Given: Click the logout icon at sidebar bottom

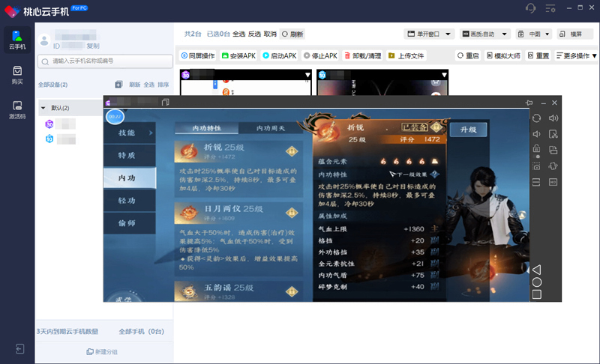Looking at the screenshot, I should coord(19,349).
